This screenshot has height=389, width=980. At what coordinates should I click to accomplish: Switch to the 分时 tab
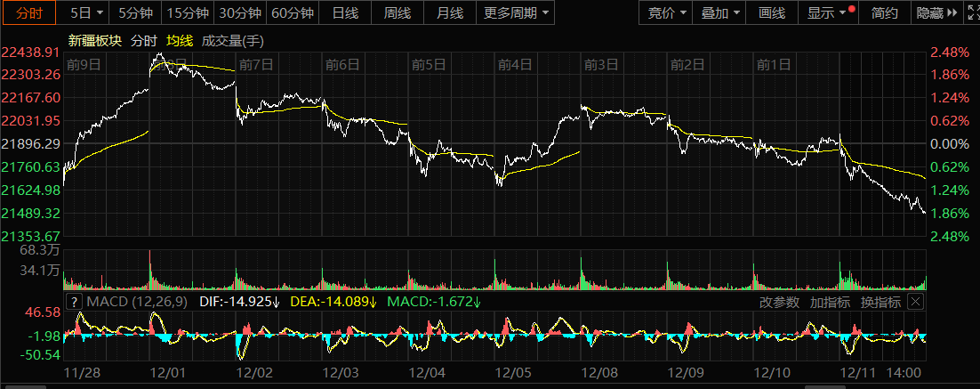(x=29, y=12)
